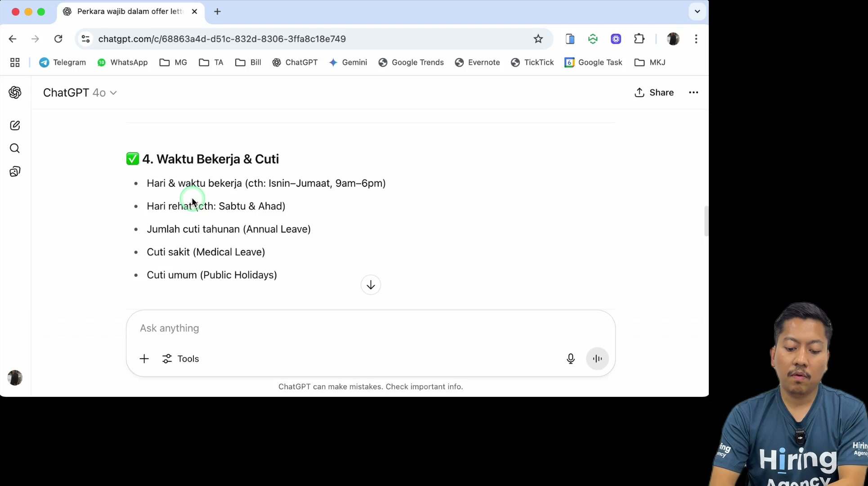Viewport: 868px width, 486px height.
Task: Expand ChatGPT 4o model selector
Action: [x=80, y=93]
